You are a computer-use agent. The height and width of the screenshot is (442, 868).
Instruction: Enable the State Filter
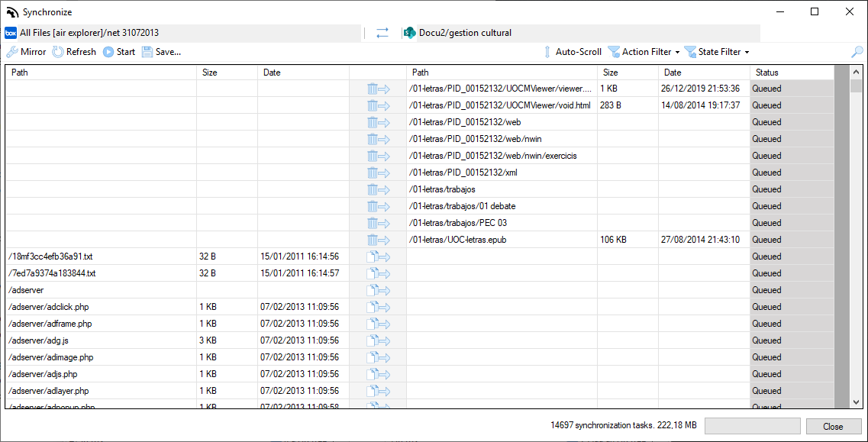point(718,51)
